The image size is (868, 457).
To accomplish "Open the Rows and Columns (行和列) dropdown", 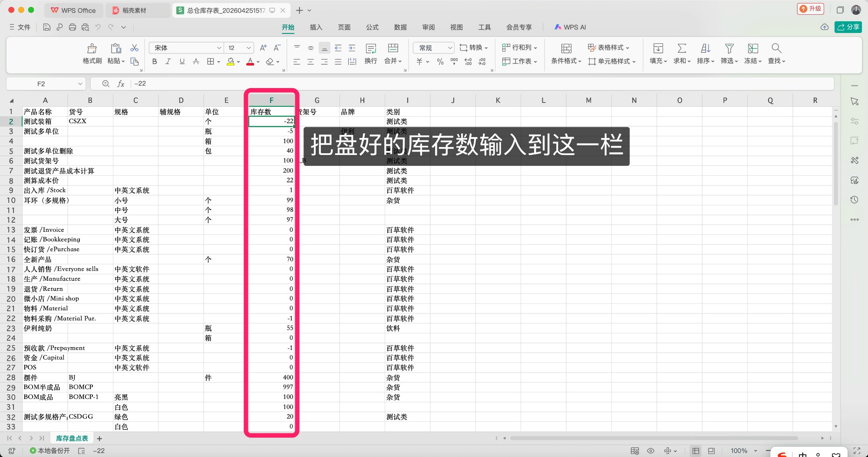I will click(x=520, y=48).
